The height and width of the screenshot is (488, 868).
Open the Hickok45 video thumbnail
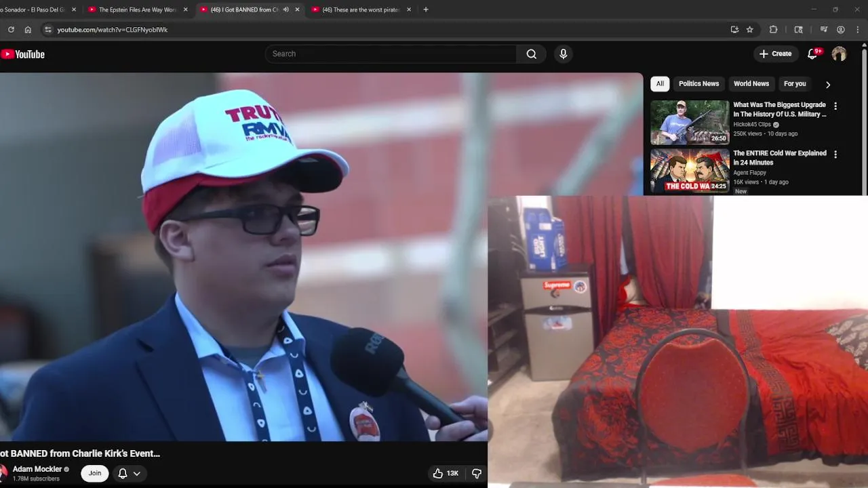[x=690, y=123]
